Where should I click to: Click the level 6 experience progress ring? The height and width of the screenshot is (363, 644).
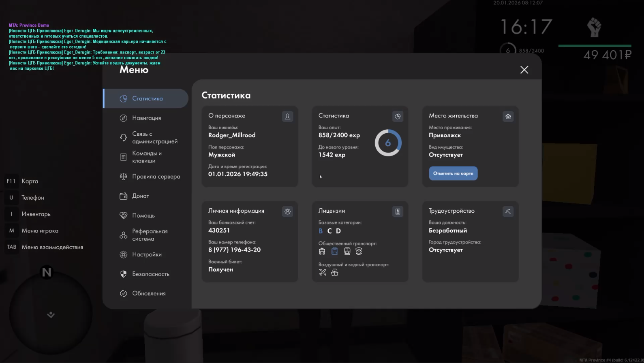388,143
